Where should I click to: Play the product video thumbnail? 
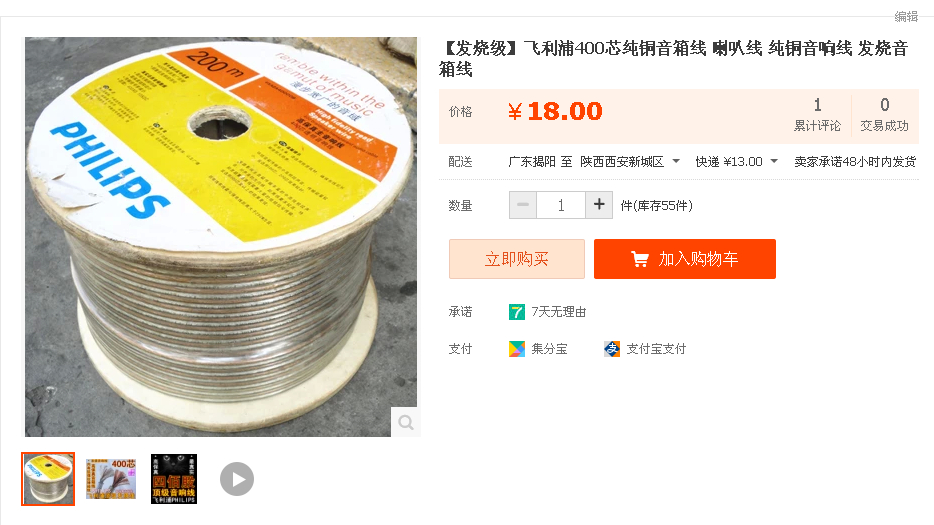tap(237, 479)
